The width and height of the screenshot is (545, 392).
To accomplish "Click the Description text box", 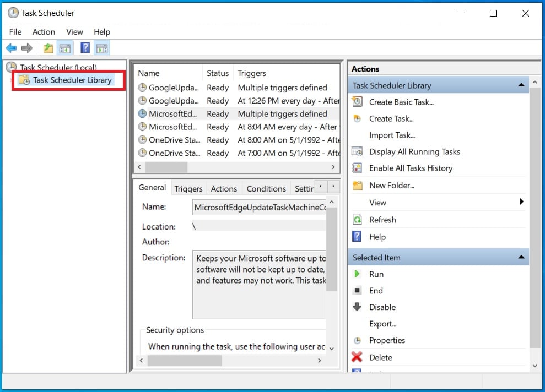I will coord(260,284).
